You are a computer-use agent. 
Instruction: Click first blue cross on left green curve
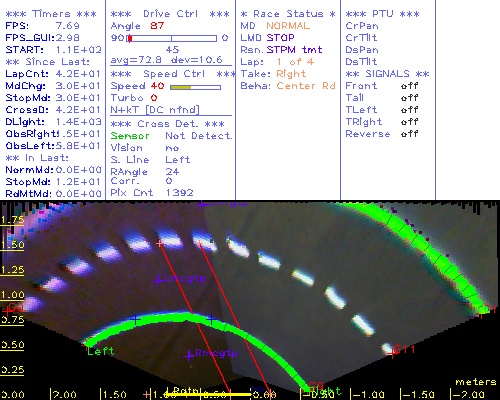tap(135, 319)
